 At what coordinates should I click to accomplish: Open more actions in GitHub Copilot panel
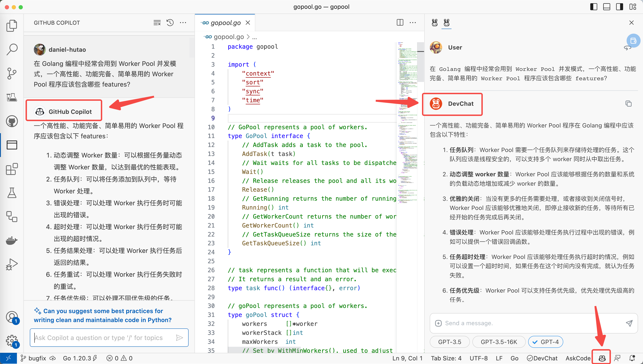183,23
